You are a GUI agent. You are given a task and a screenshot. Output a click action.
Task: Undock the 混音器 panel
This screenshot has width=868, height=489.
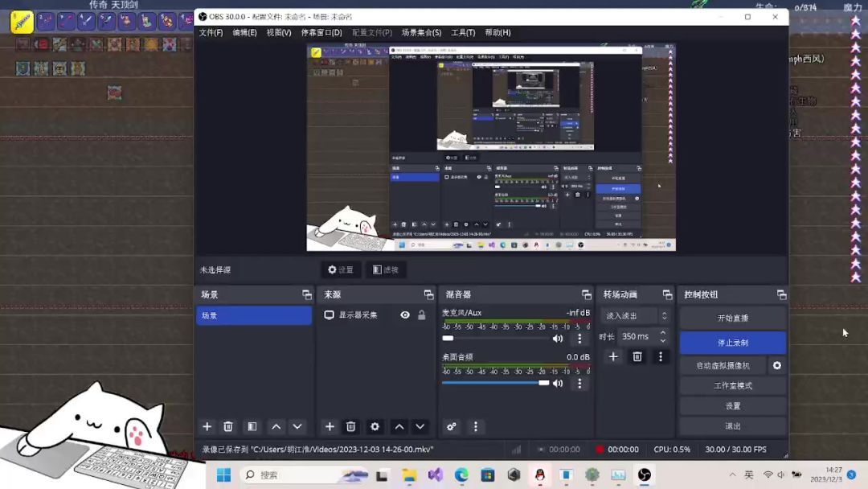pos(586,294)
